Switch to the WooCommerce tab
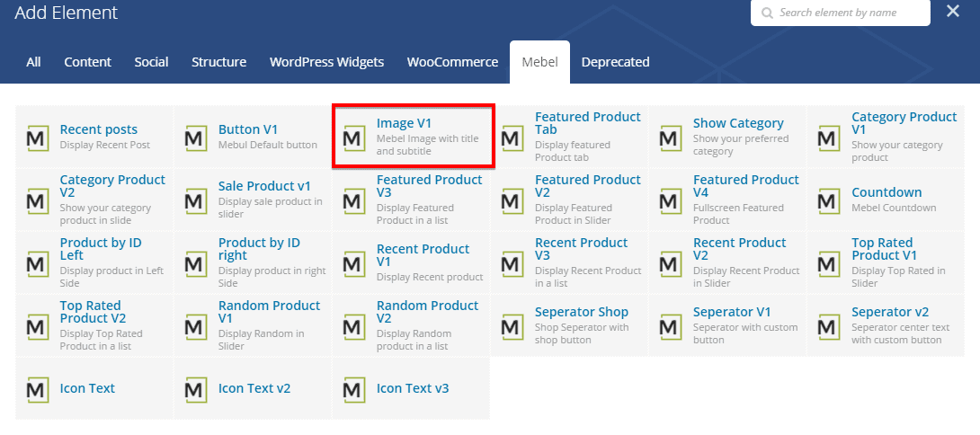Screen dimensions: 980x435 coord(452,62)
